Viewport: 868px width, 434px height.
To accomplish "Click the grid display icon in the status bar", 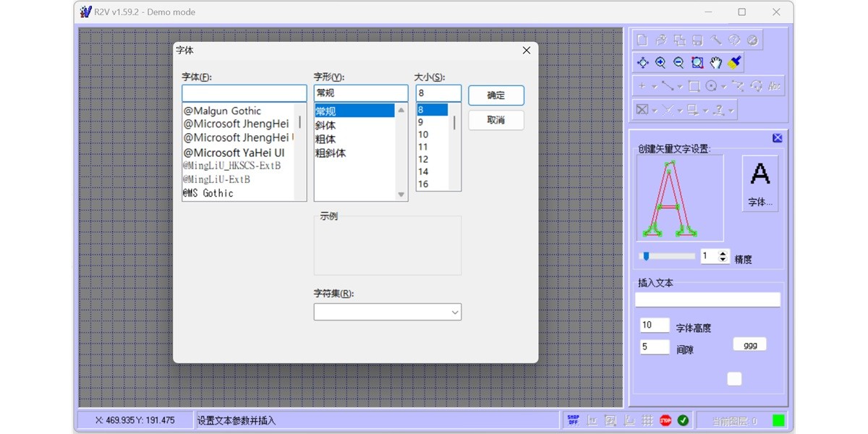I will 647,420.
